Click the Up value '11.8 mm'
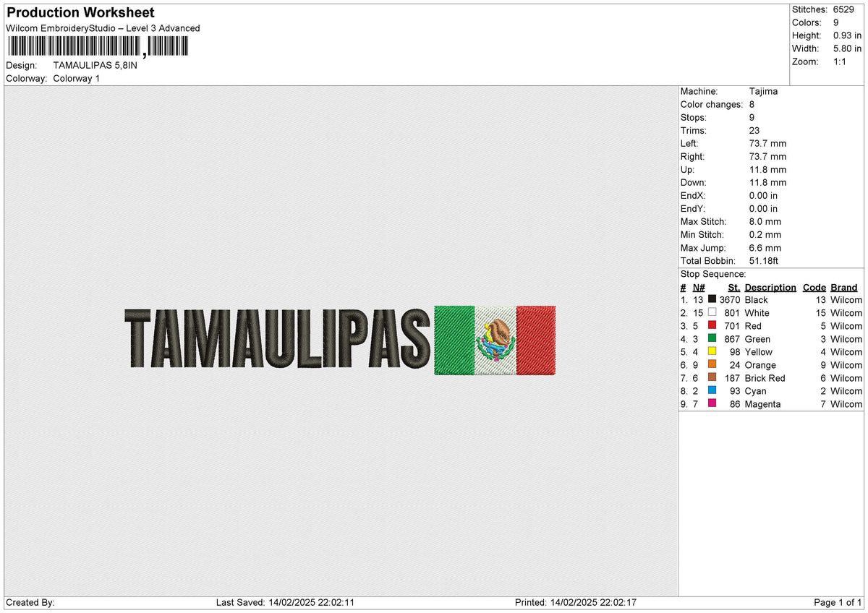The image size is (868, 613). [x=767, y=169]
